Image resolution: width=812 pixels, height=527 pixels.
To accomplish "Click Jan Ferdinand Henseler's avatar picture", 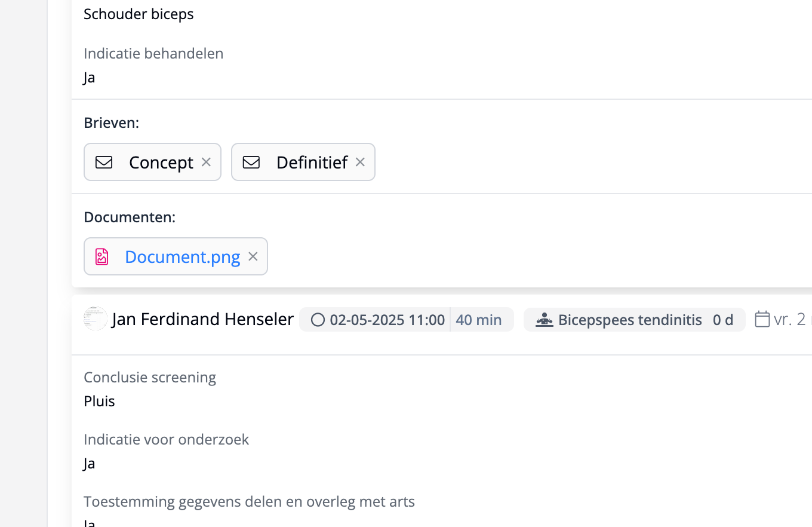I will point(95,318).
